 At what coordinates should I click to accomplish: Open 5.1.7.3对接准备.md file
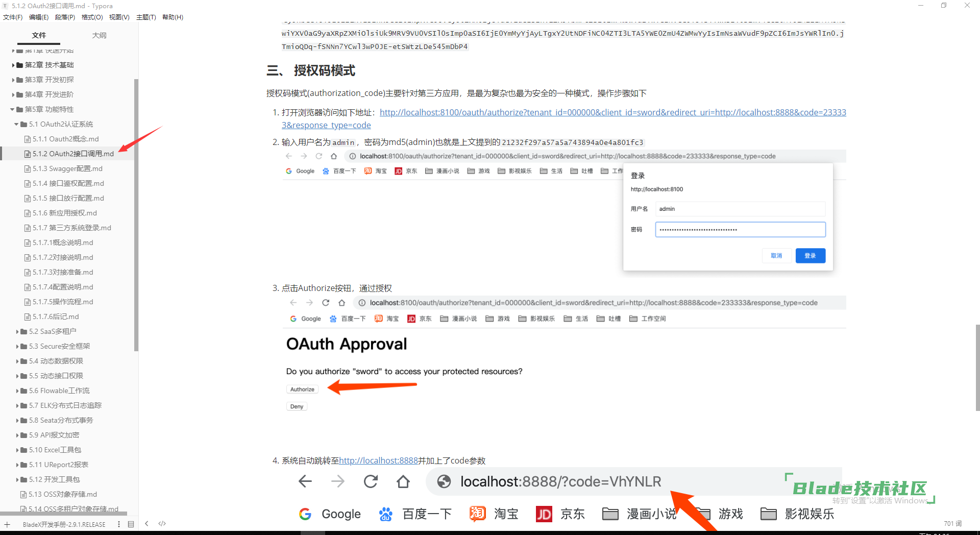click(x=63, y=272)
